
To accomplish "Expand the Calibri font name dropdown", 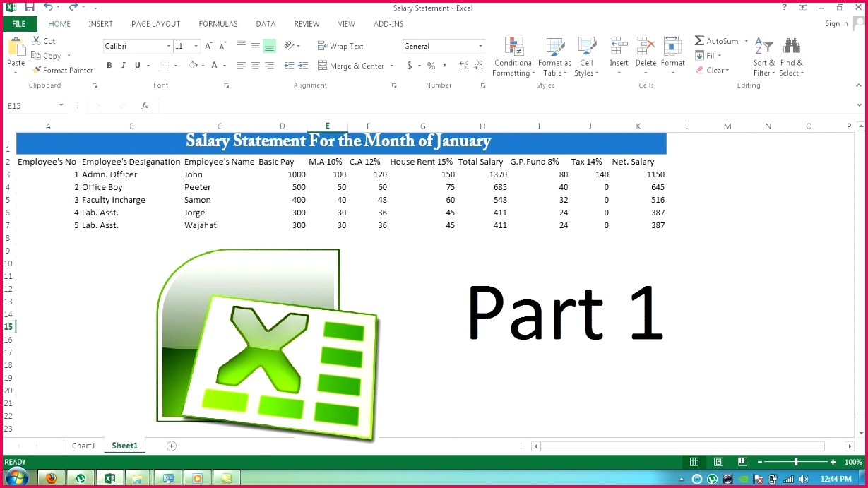I will (x=168, y=47).
